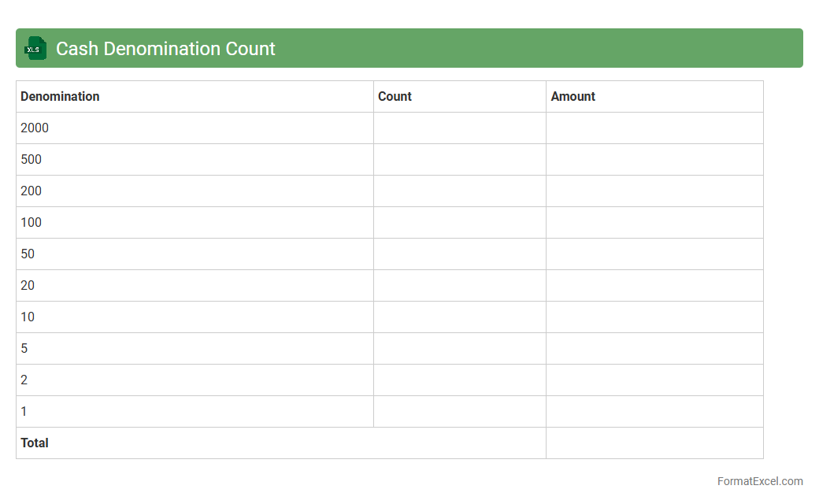Click the Count cell for 5

(459, 348)
